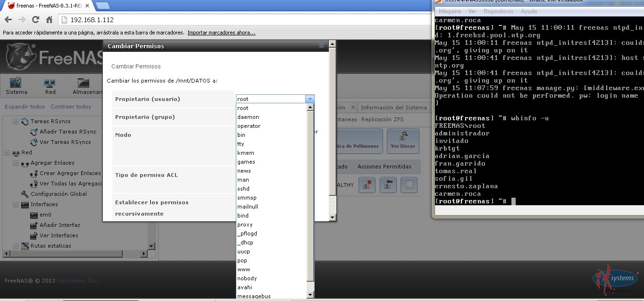The height and width of the screenshot is (301, 644).
Task: Choose nobody from the user list
Action: tap(271, 278)
